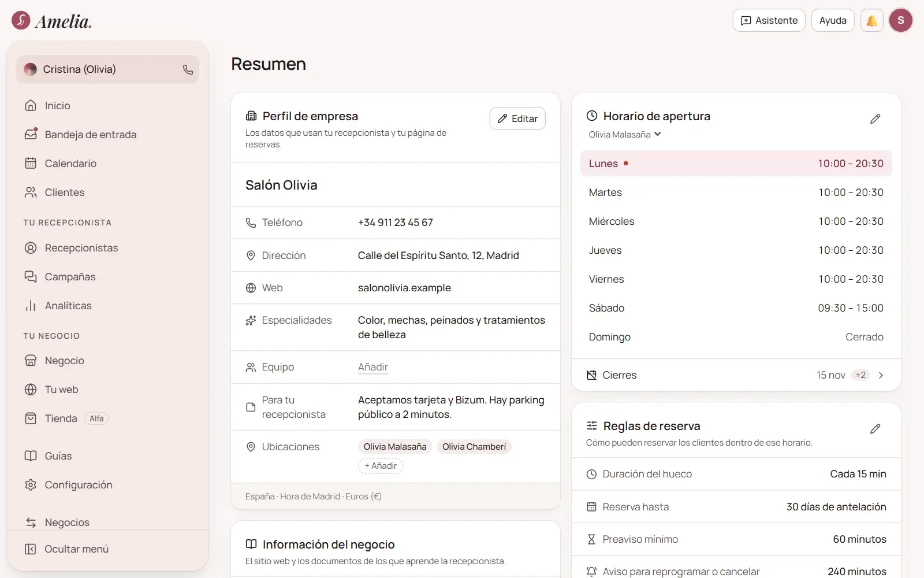
Task: Click the Ayuda button
Action: pos(833,21)
